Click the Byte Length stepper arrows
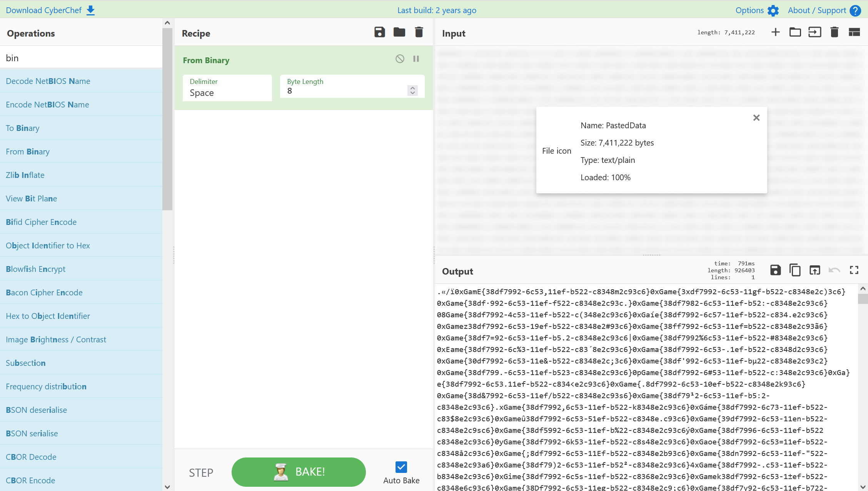Viewport: 868px width, 491px height. click(412, 90)
